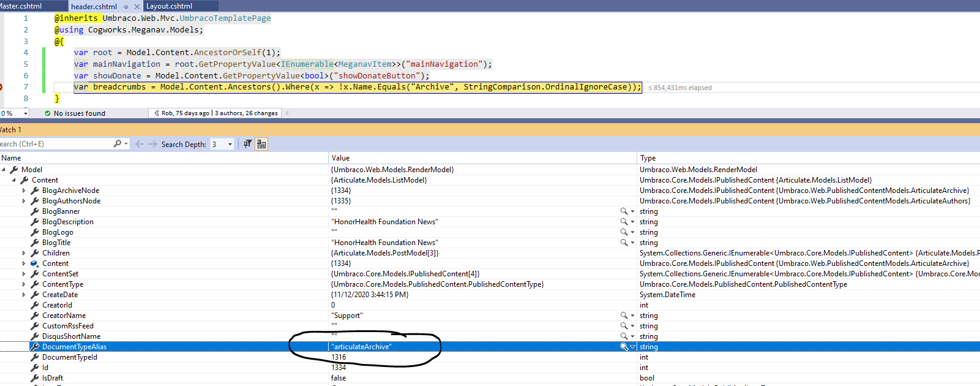Screen dimensions: 980x386
Task: Select the CreatorId watch row
Action: [490, 305]
